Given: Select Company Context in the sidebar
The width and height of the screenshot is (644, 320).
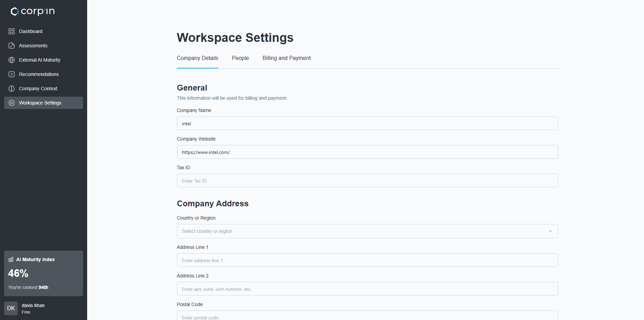Looking at the screenshot, I should point(44,89).
